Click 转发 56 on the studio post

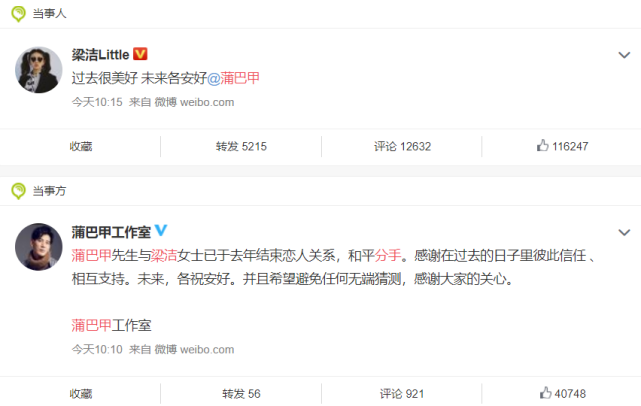[x=241, y=394]
